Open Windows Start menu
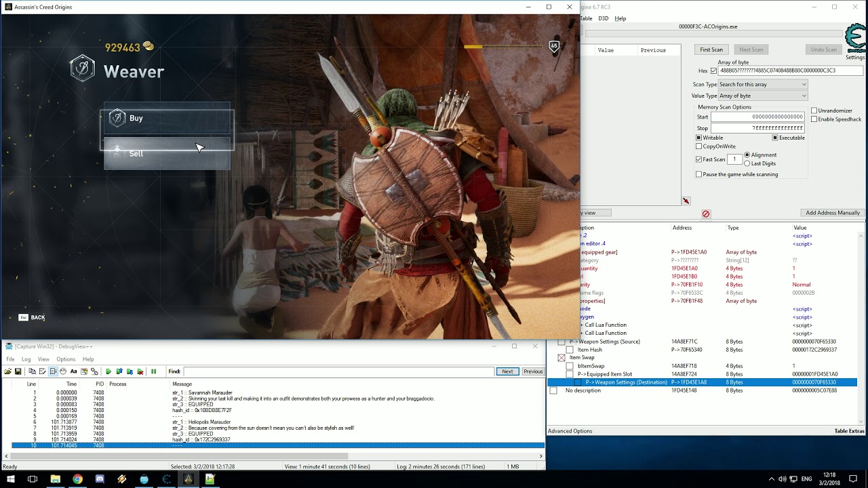 coord(11,479)
